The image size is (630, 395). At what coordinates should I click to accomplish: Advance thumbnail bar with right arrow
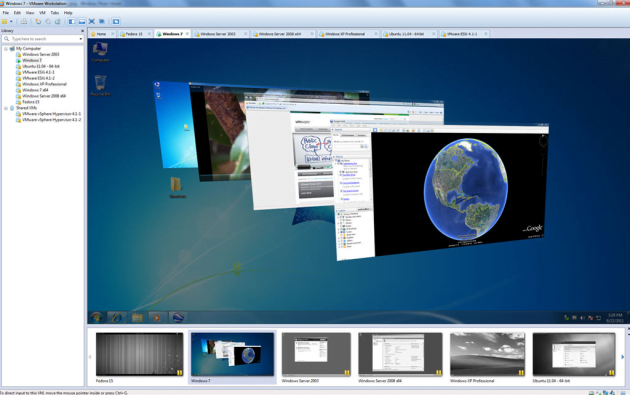[623, 357]
